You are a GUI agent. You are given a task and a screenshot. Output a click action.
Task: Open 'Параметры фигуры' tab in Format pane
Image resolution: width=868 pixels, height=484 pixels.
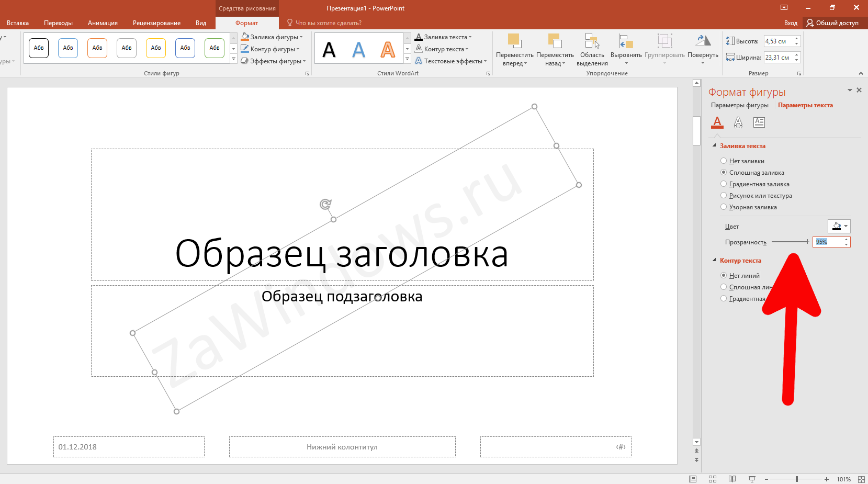[739, 105]
